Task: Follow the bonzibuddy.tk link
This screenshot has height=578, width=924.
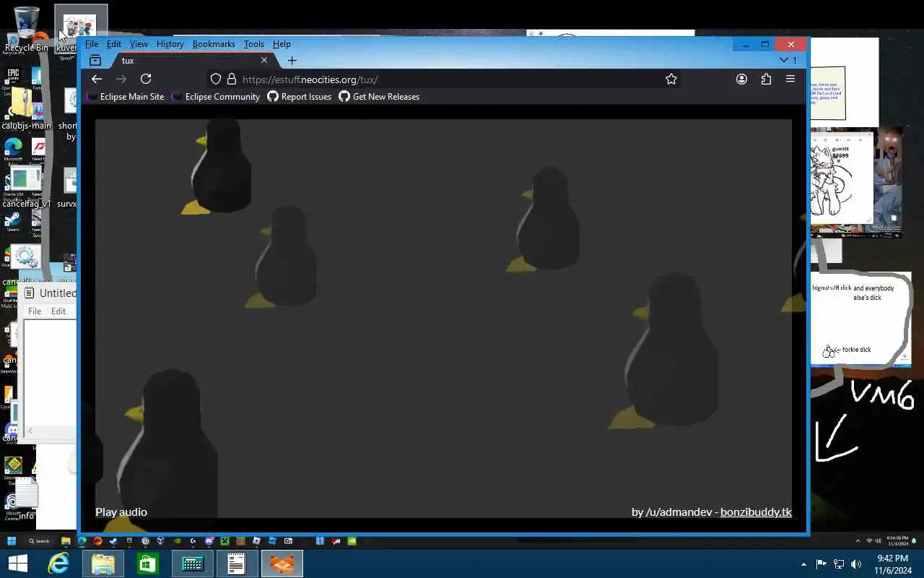Action: coord(756,512)
